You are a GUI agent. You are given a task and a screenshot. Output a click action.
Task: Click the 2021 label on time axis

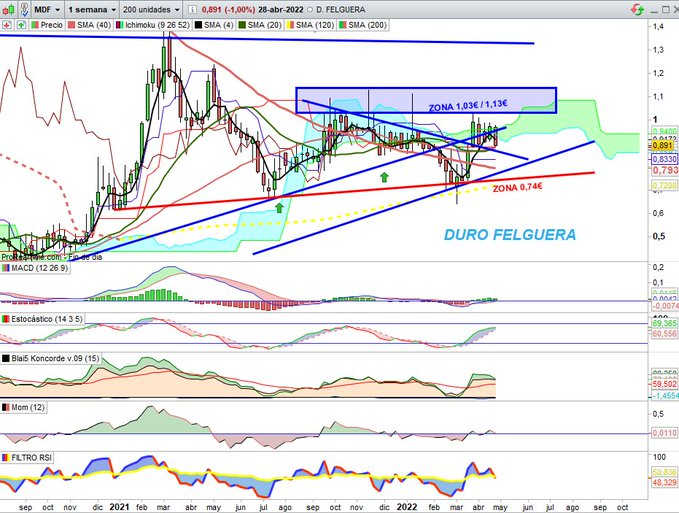(119, 507)
